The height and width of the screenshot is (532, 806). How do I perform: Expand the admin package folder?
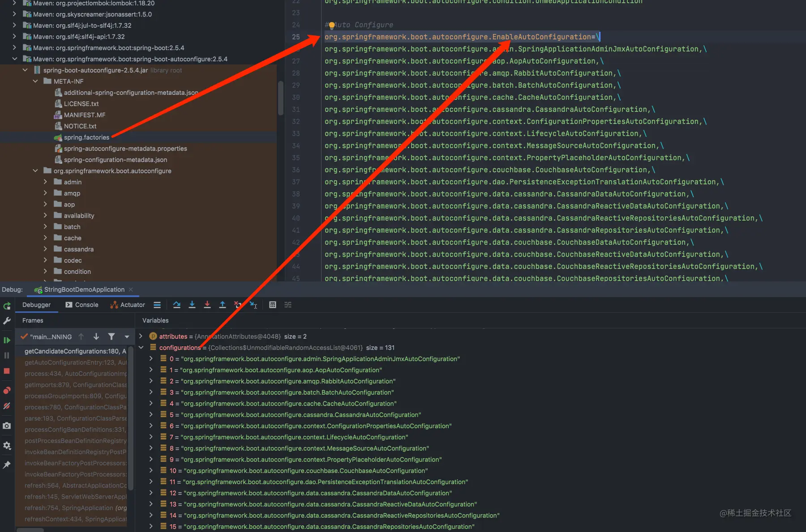(45, 182)
